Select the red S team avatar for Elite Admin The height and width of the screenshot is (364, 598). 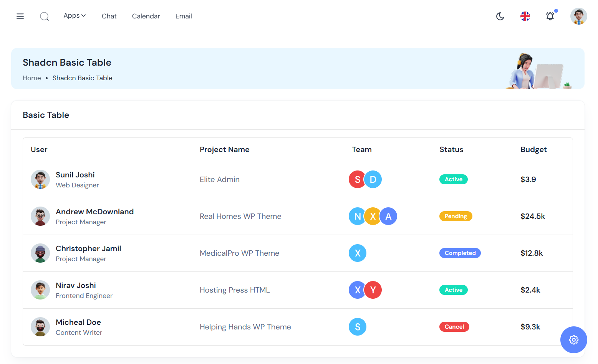356,179
